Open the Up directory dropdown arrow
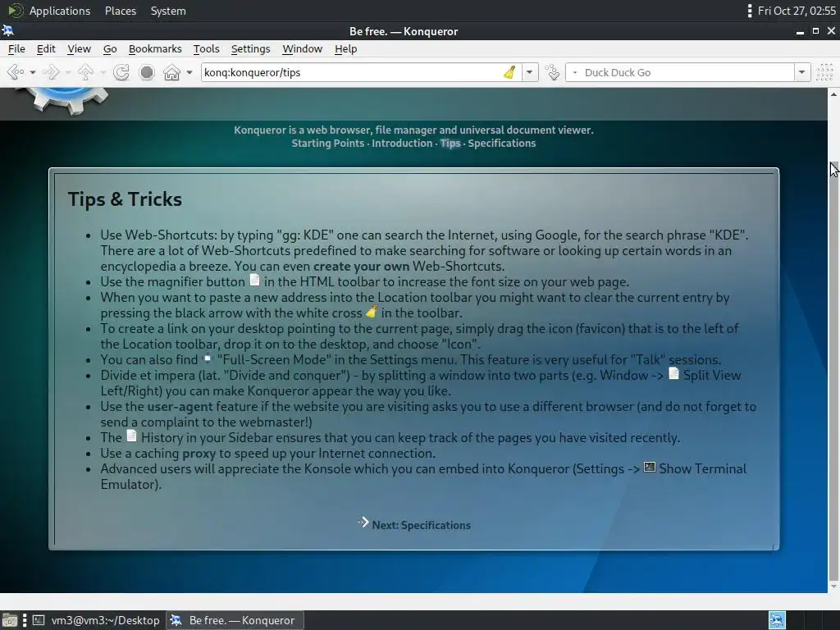Image resolution: width=840 pixels, height=630 pixels. 103,72
